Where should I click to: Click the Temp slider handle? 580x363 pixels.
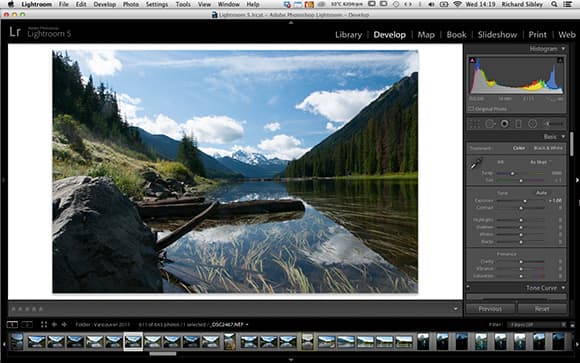tap(512, 173)
